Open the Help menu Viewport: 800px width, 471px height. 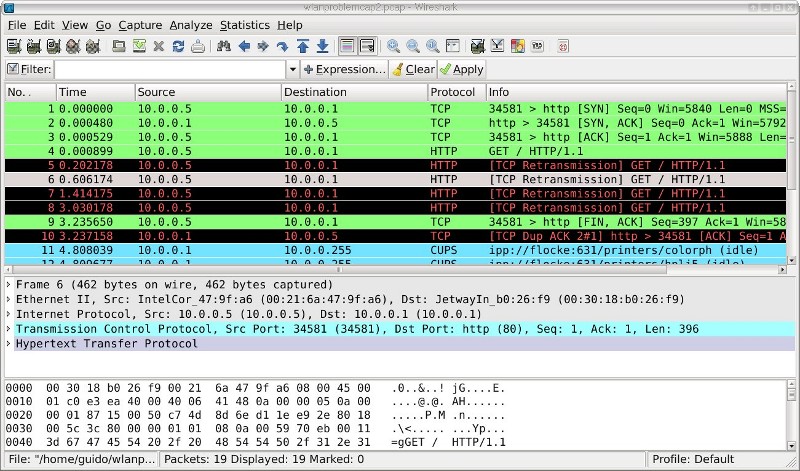point(290,25)
